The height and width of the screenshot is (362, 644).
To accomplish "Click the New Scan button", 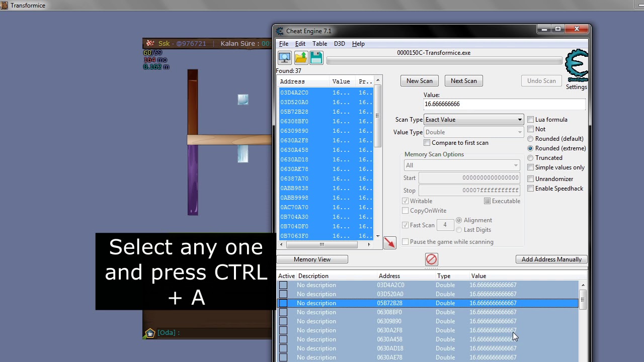I will 420,81.
